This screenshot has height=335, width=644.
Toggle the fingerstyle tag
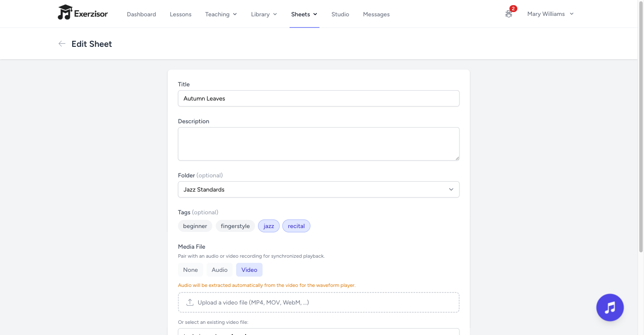pos(235,226)
